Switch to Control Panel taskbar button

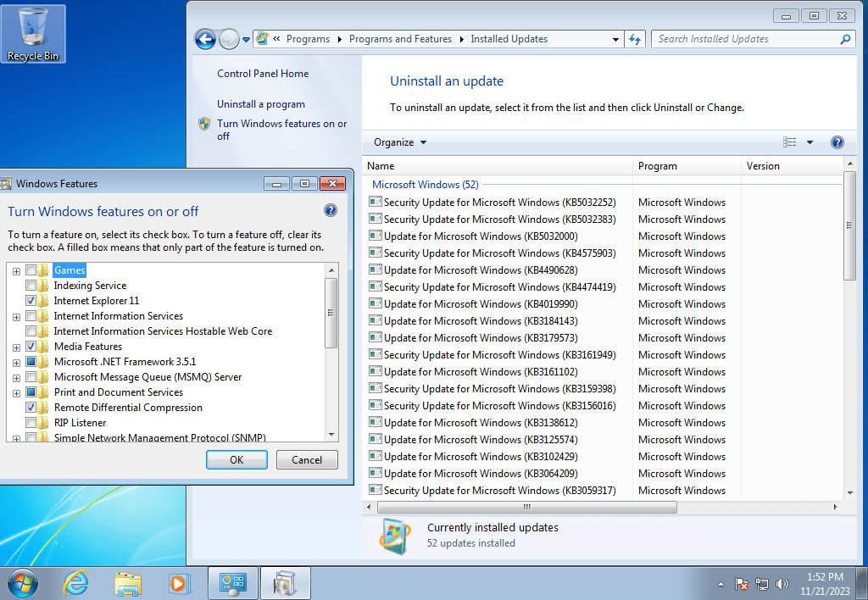coord(232,583)
